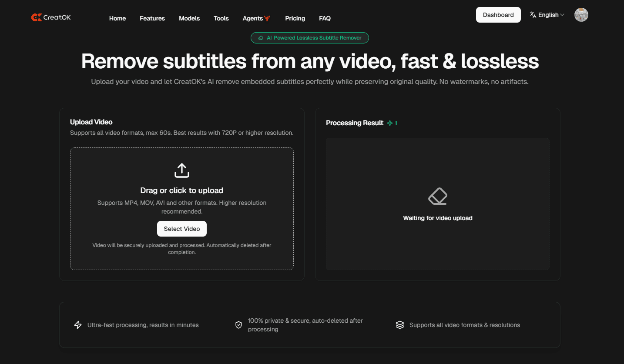
Task: Click the subheading about CreatOK's AI
Action: click(x=310, y=82)
